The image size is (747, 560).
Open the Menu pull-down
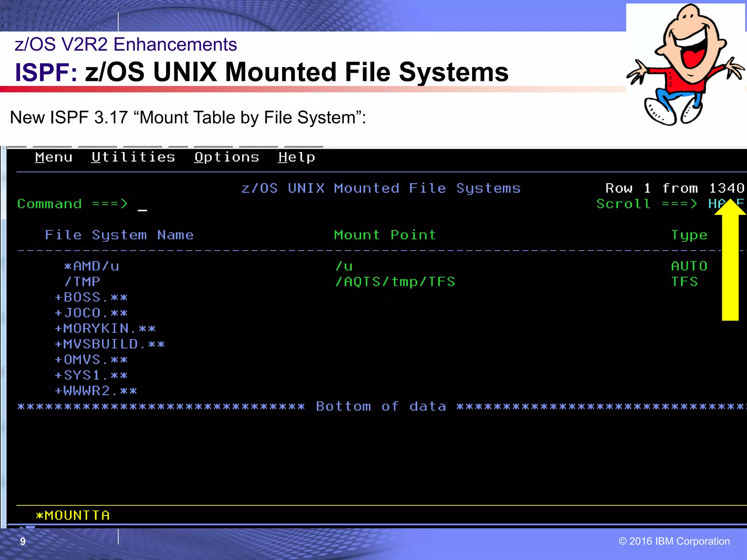54,157
